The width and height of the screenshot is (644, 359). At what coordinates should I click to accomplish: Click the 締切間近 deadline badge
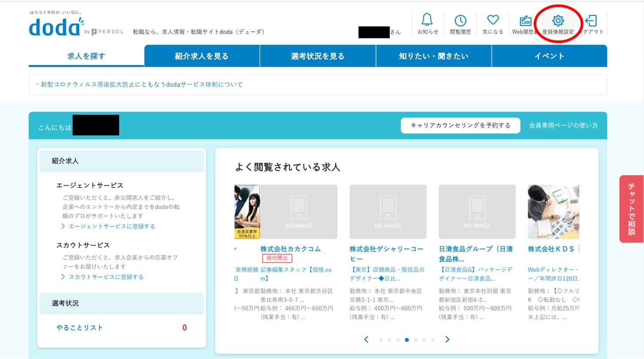pos(277,258)
